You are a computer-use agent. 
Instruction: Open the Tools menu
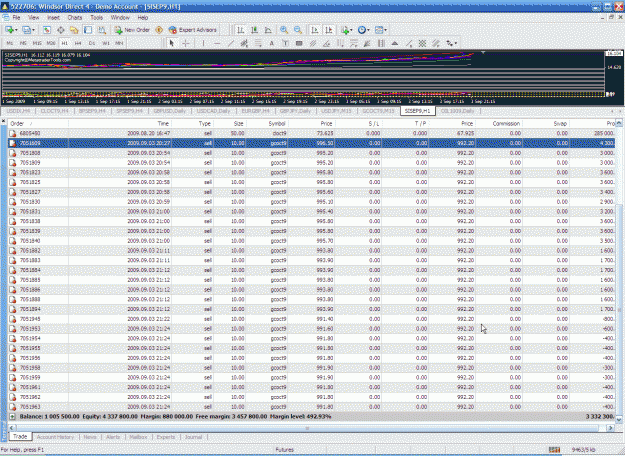point(96,18)
